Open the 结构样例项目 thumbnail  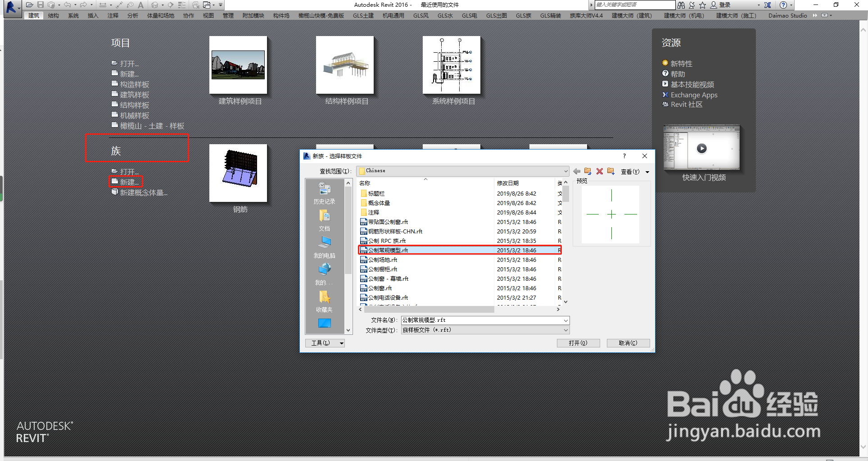pos(345,65)
